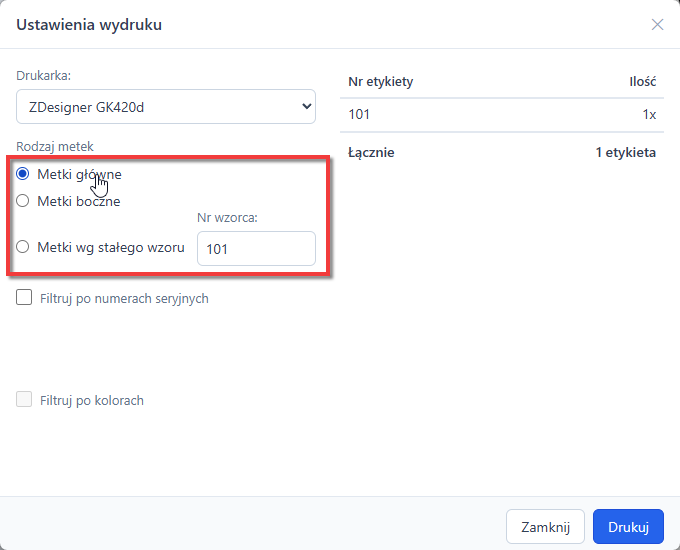The image size is (680, 550).
Task: Click the Rodzaj metek section label
Action: coord(55,147)
